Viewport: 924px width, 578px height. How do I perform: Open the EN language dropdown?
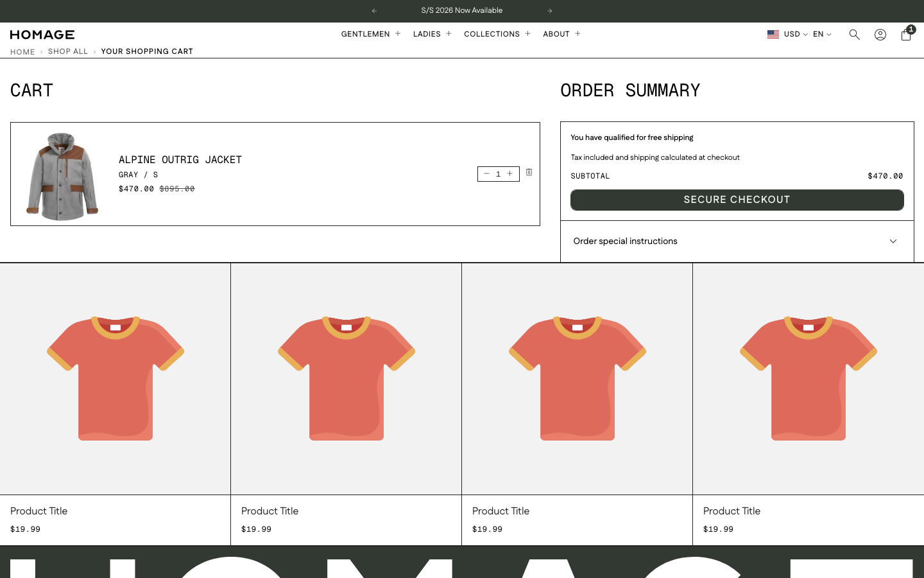tap(822, 35)
